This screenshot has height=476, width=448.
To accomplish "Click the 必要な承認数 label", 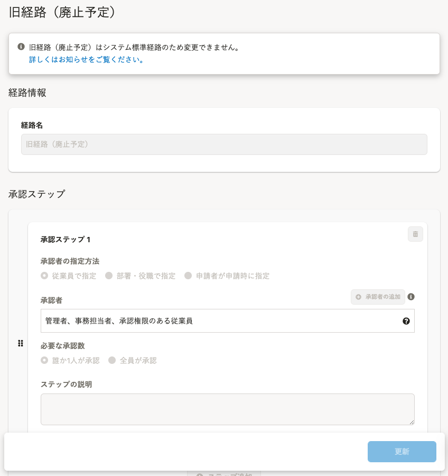I will coord(63,346).
